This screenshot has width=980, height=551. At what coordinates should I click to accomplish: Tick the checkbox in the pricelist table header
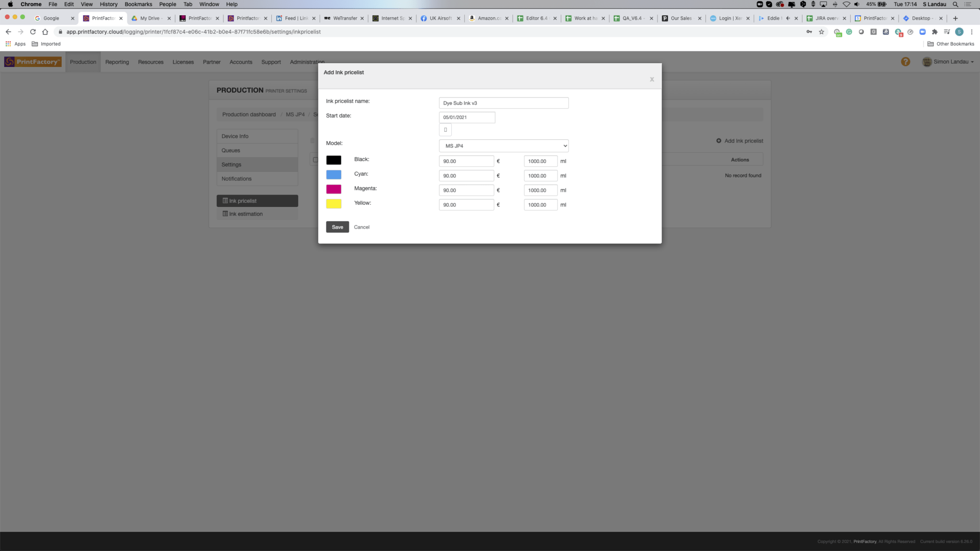315,159
